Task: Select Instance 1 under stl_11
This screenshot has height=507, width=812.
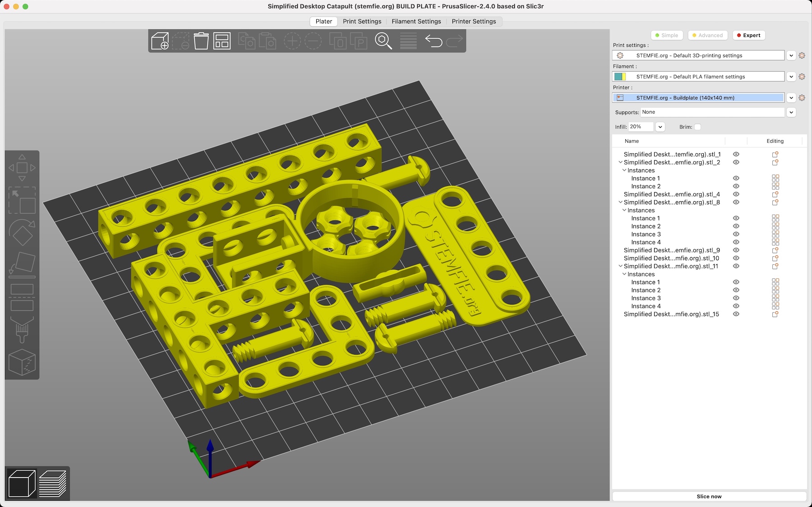Action: coord(646,282)
